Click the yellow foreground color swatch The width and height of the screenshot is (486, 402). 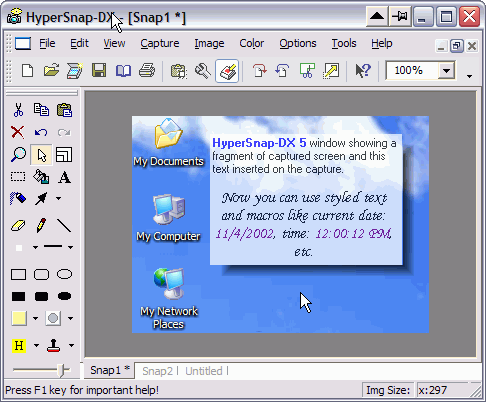coord(19,318)
